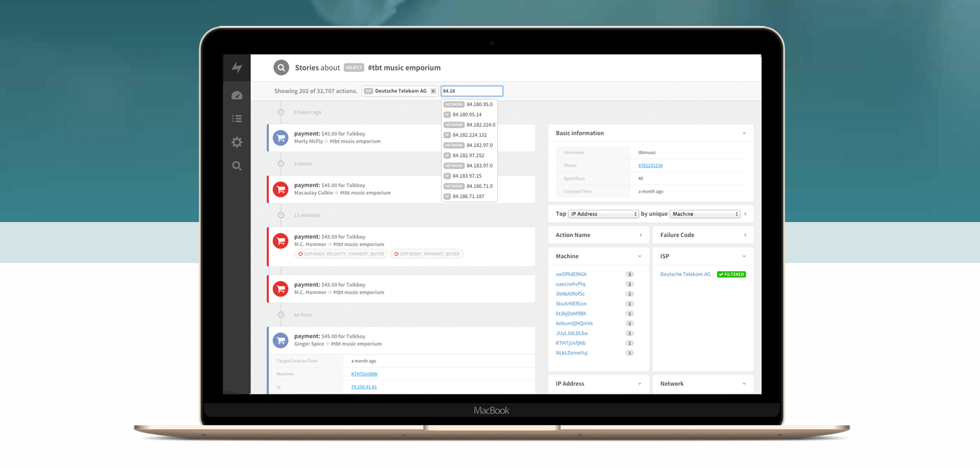The image size is (980, 468).
Task: Open the Macaulay Culkin payment card
Action: pyautogui.click(x=402, y=189)
